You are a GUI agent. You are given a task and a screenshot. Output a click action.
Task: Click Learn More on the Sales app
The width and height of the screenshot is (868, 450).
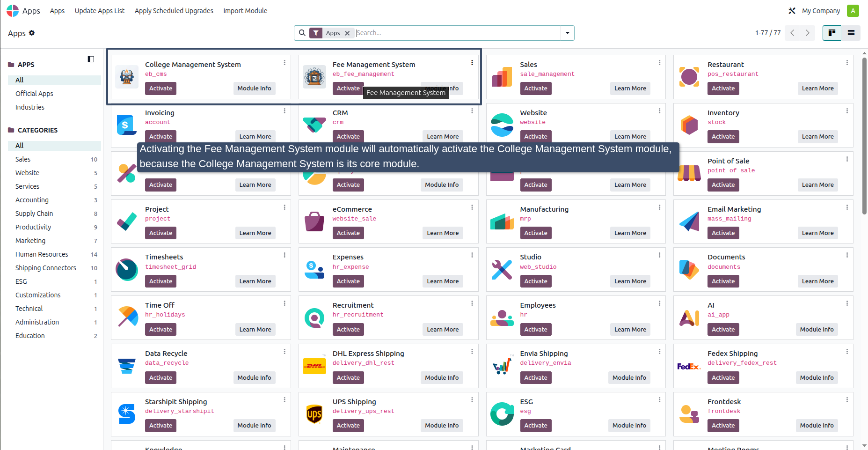[x=630, y=89]
